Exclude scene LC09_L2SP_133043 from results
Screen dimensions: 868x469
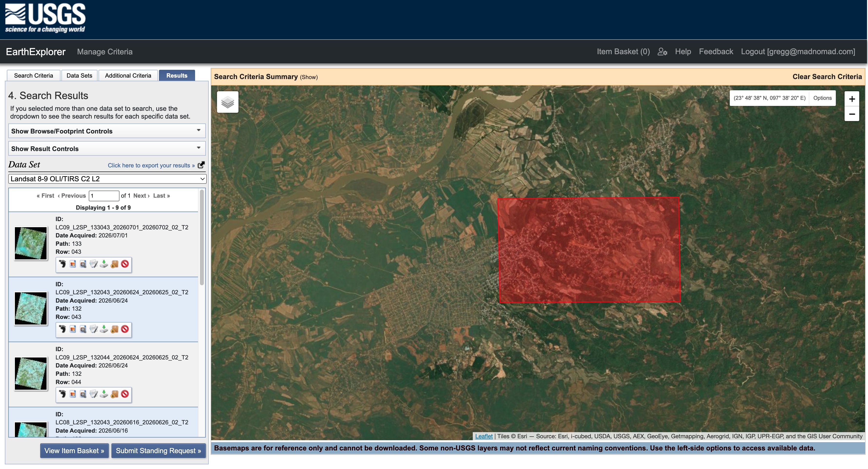pos(125,264)
